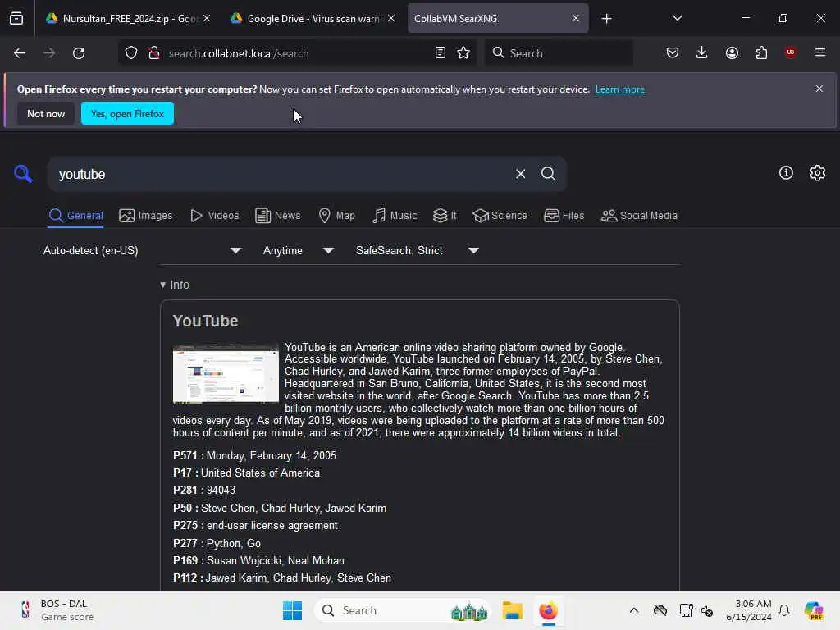The height and width of the screenshot is (630, 840).
Task: Click the Firefox toolbar Search box
Action: coord(559,53)
